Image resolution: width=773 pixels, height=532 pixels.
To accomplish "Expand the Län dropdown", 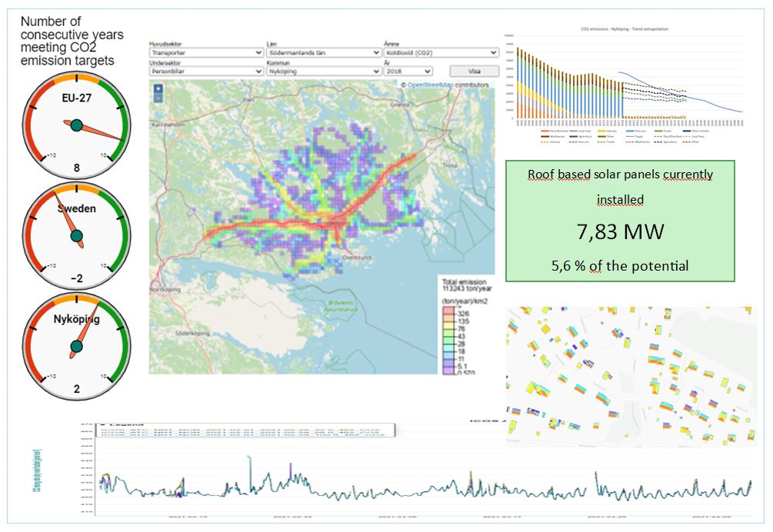I will coord(322,53).
